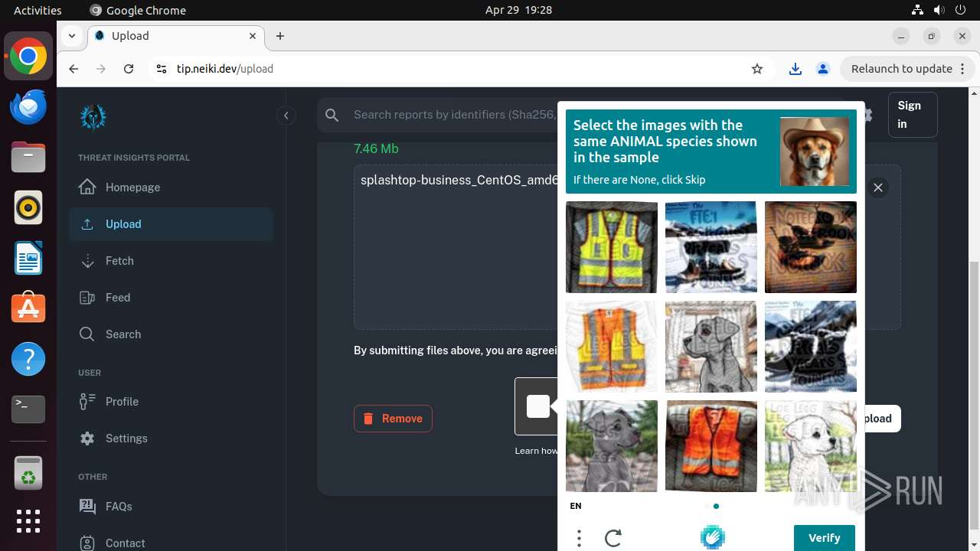Image resolution: width=980 pixels, height=551 pixels.
Task: Open Chrome profile avatar
Action: 823,69
